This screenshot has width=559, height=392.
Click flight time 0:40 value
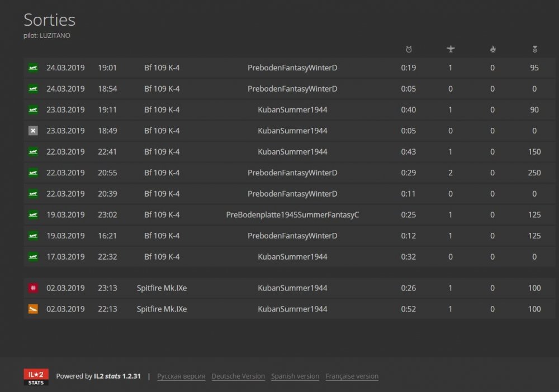409,109
